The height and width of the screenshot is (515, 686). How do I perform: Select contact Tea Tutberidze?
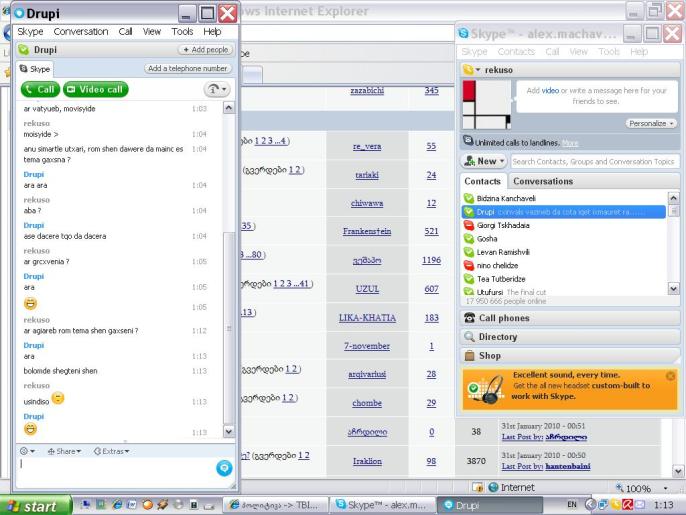(x=564, y=279)
